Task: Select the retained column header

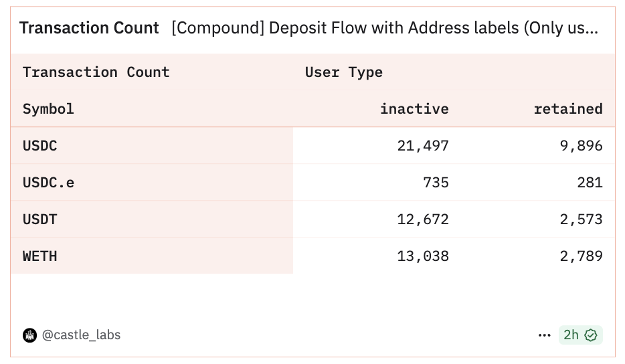Action: point(568,109)
